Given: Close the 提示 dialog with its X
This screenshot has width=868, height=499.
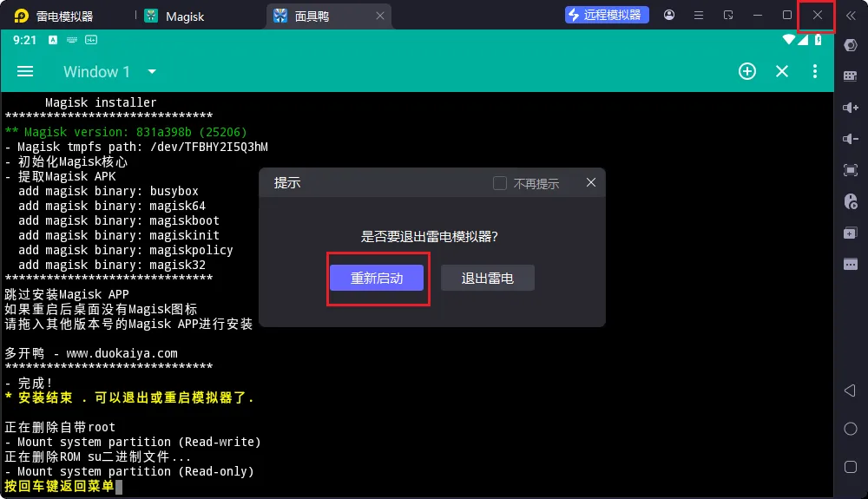Looking at the screenshot, I should tap(590, 182).
